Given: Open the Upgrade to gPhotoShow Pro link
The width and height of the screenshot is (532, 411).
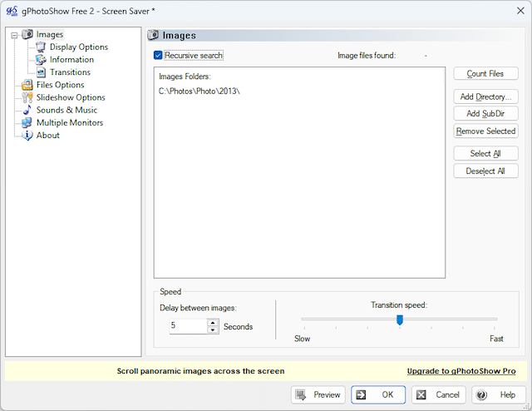Looking at the screenshot, I should tap(461, 371).
